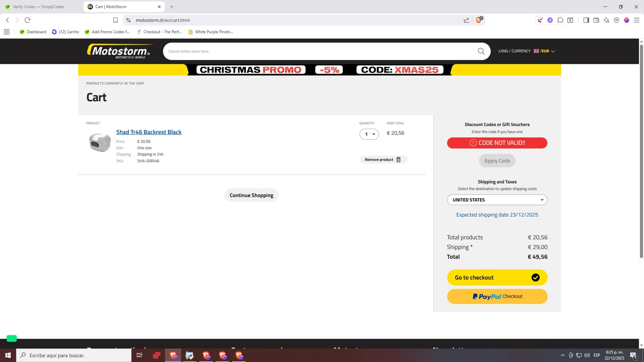Close the Cart | MotoStorm tab
Viewport: 644px width, 362px height.
(x=159, y=7)
